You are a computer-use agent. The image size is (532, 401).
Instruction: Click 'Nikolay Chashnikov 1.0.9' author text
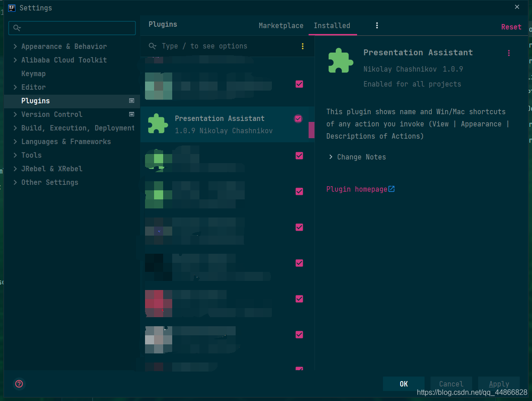pos(413,69)
